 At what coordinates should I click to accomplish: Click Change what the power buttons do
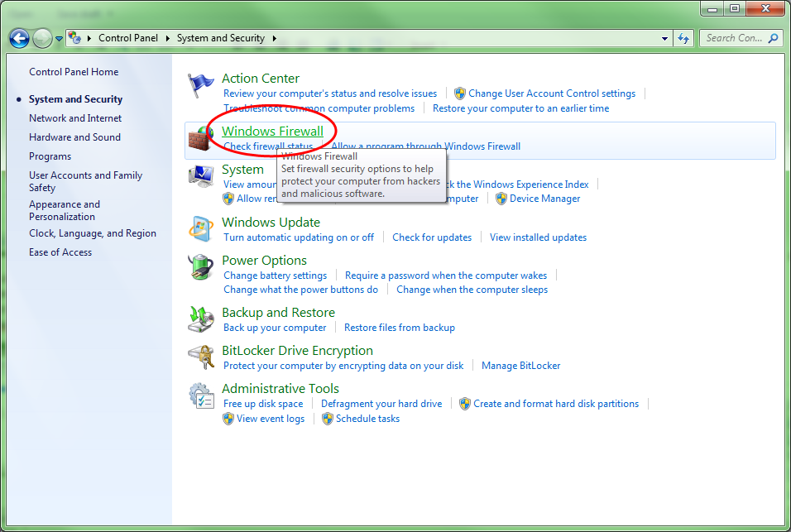click(x=300, y=290)
